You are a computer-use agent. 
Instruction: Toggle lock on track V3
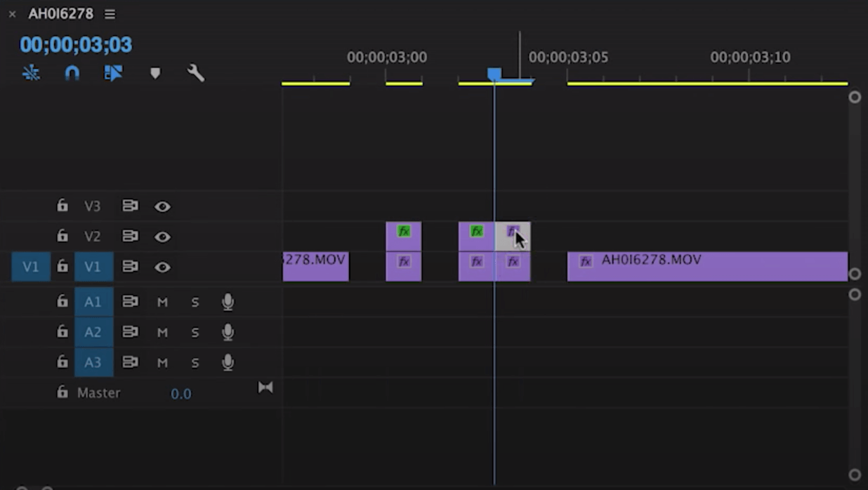pyautogui.click(x=63, y=206)
